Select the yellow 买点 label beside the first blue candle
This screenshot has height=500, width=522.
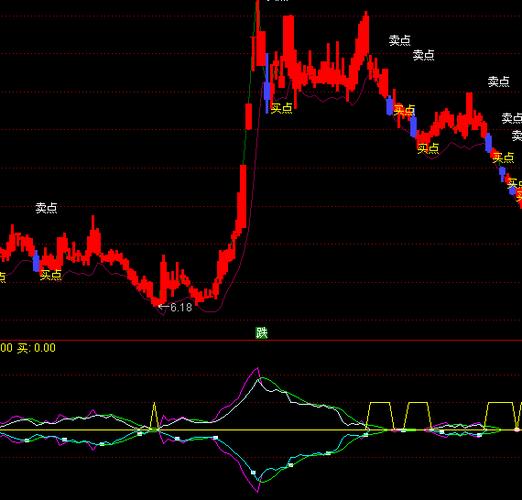click(51, 275)
